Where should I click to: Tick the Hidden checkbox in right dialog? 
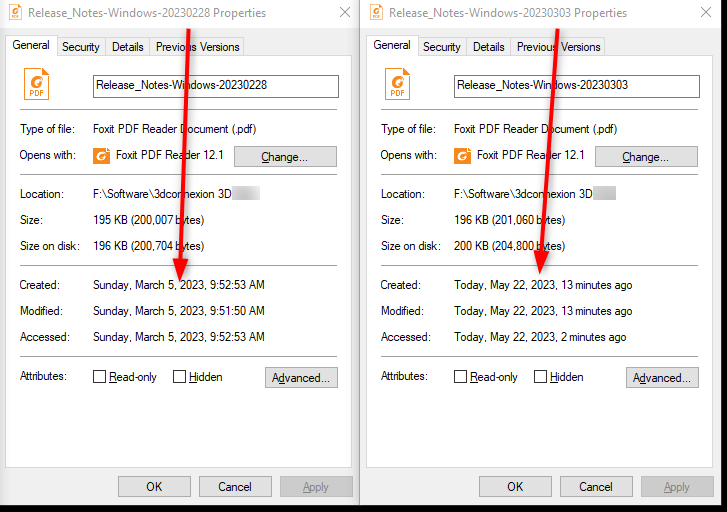540,377
